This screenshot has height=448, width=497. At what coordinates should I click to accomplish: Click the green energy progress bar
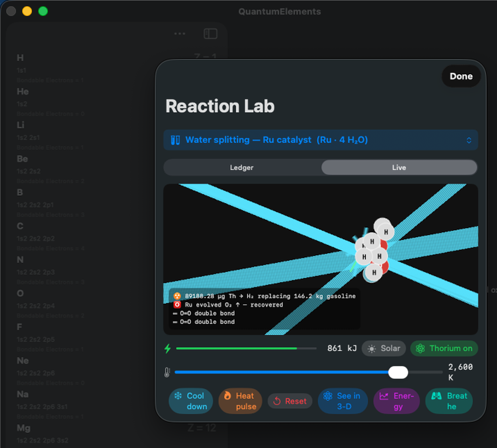click(246, 349)
